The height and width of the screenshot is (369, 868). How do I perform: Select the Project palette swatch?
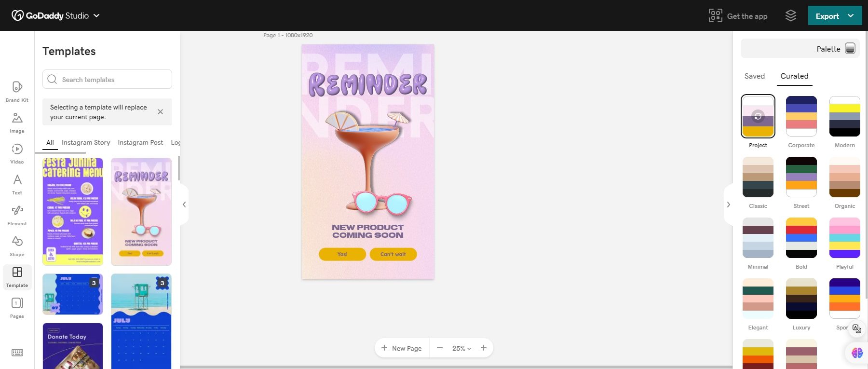(758, 116)
